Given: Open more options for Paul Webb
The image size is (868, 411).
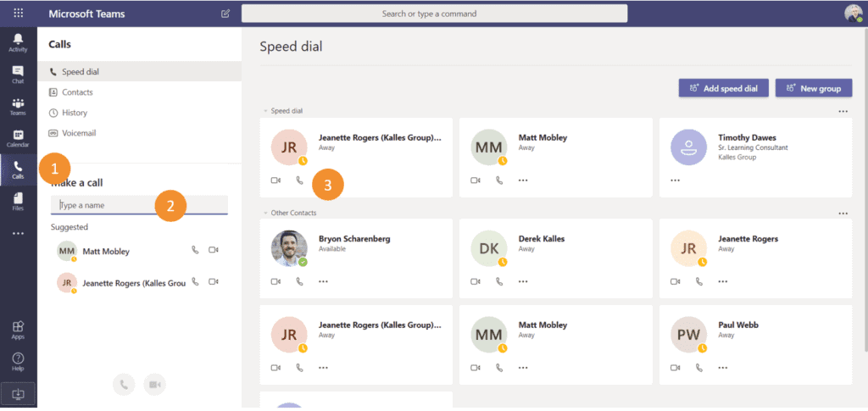Looking at the screenshot, I should pos(723,368).
